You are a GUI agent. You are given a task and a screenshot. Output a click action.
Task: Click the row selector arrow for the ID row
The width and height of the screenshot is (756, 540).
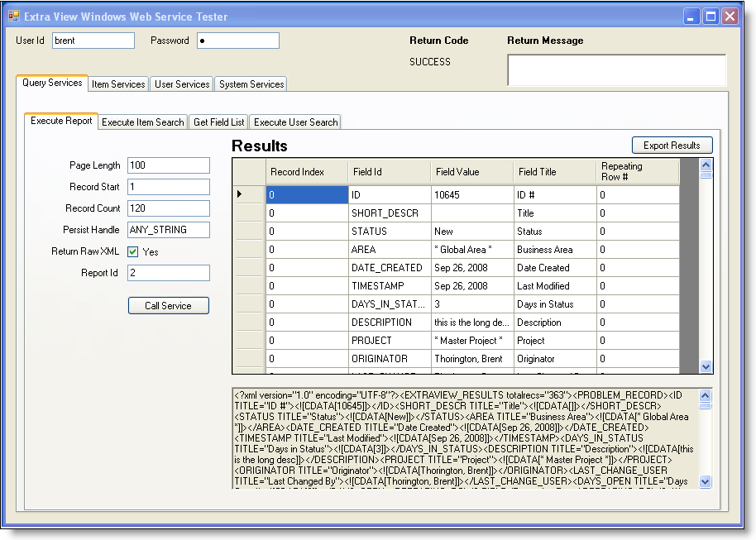pos(249,195)
